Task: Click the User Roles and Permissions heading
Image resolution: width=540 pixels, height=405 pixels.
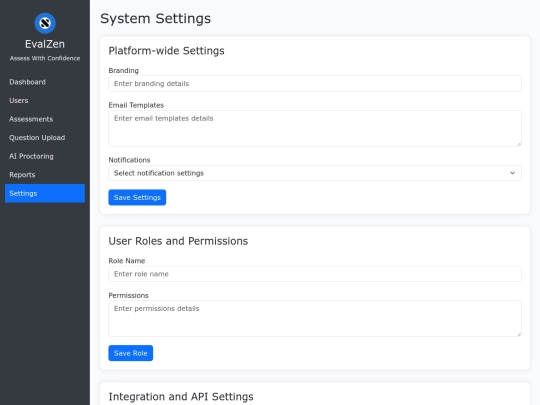Action: pyautogui.click(x=178, y=241)
